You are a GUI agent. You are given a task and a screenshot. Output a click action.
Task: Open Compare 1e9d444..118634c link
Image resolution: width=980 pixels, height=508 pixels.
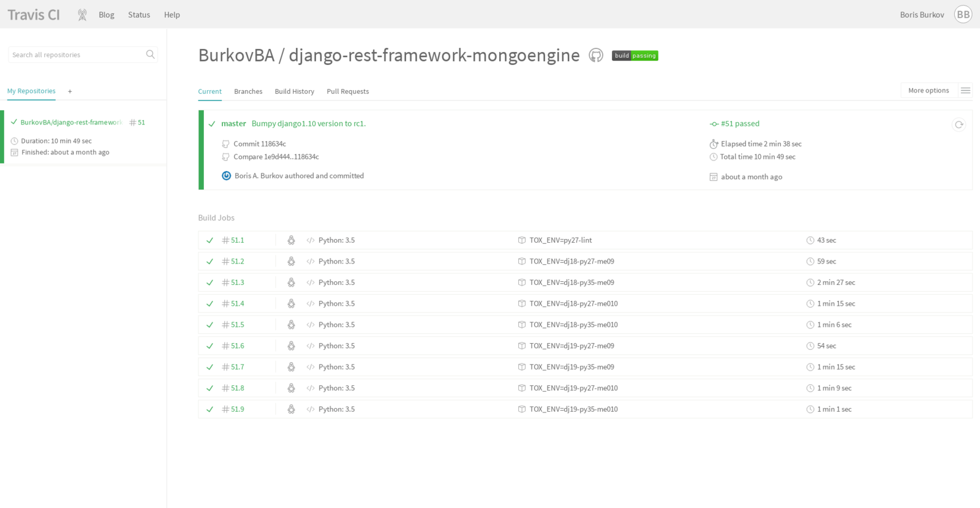click(276, 157)
